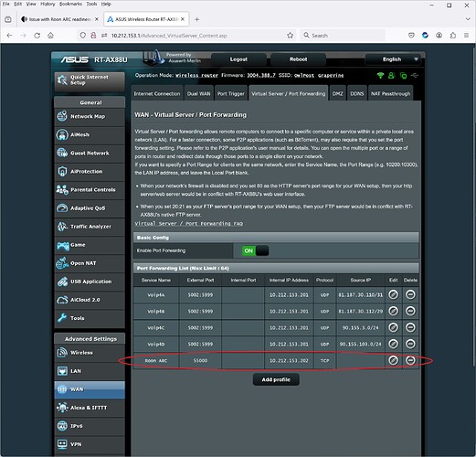Click Add profile button
This screenshot has height=457, width=476.
click(x=276, y=379)
